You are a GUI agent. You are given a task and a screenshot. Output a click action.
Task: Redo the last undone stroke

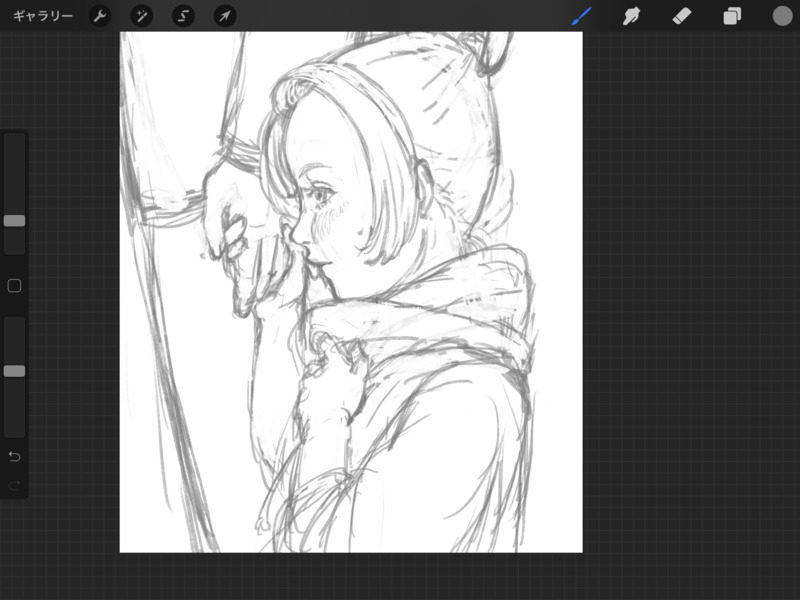click(14, 485)
